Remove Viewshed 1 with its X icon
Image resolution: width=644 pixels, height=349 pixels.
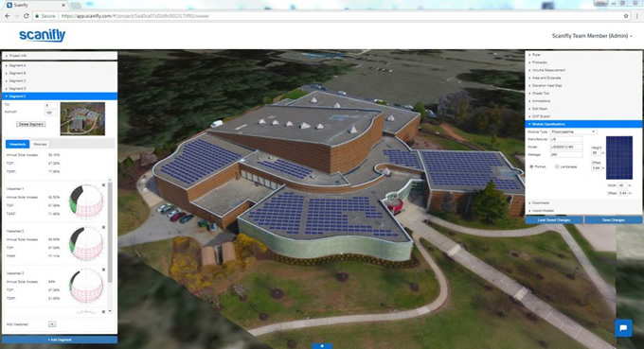coord(103,185)
